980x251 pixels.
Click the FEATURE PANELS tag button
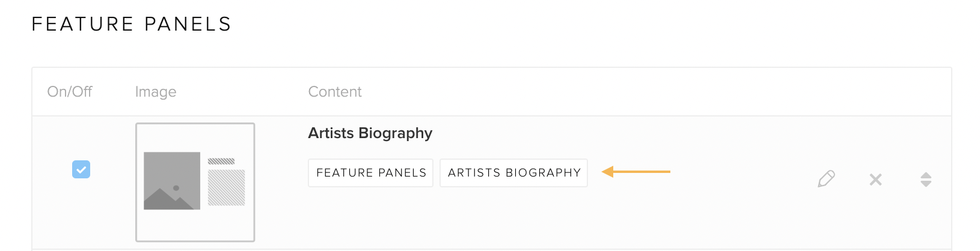371,173
